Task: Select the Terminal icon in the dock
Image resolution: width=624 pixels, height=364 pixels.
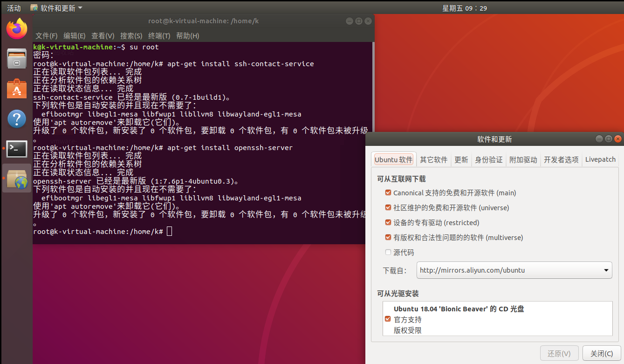Action: [17, 149]
